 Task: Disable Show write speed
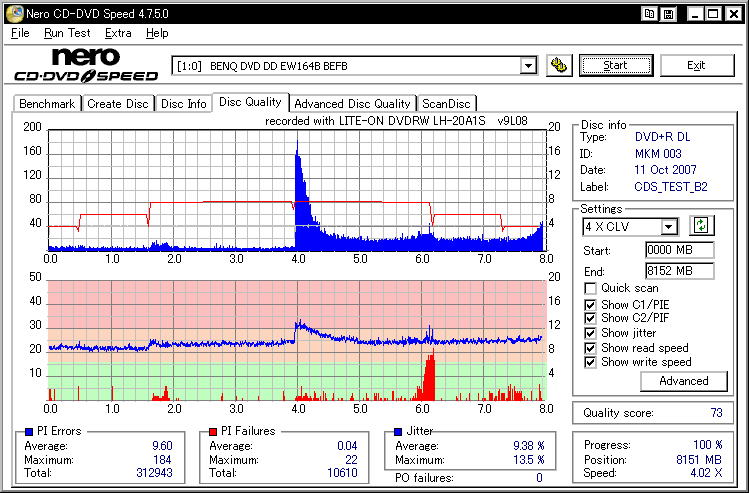(590, 362)
